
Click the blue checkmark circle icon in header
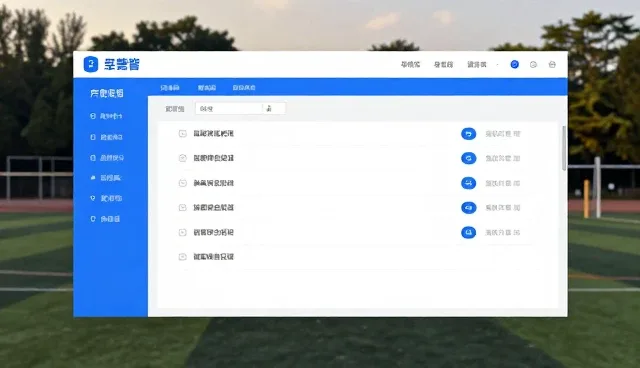pos(515,64)
